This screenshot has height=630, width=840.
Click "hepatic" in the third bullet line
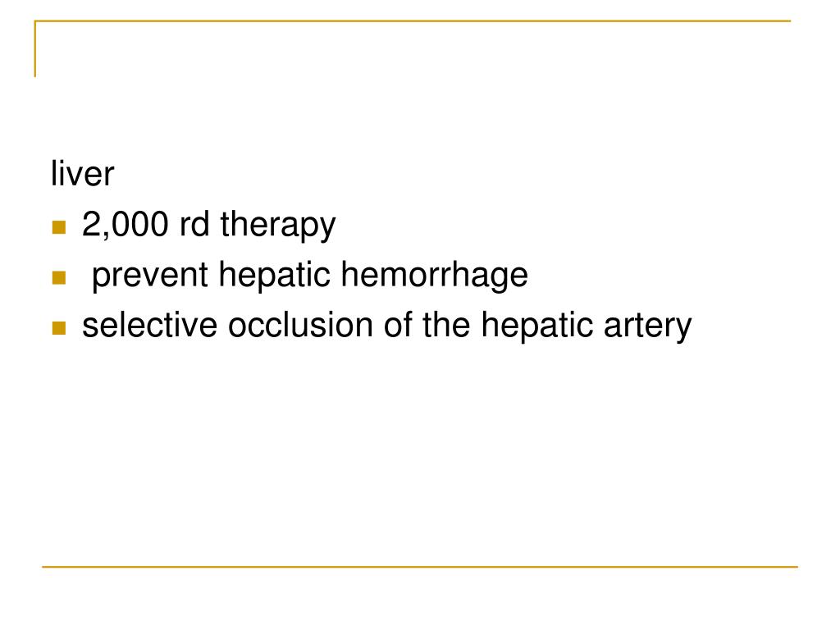click(536, 326)
